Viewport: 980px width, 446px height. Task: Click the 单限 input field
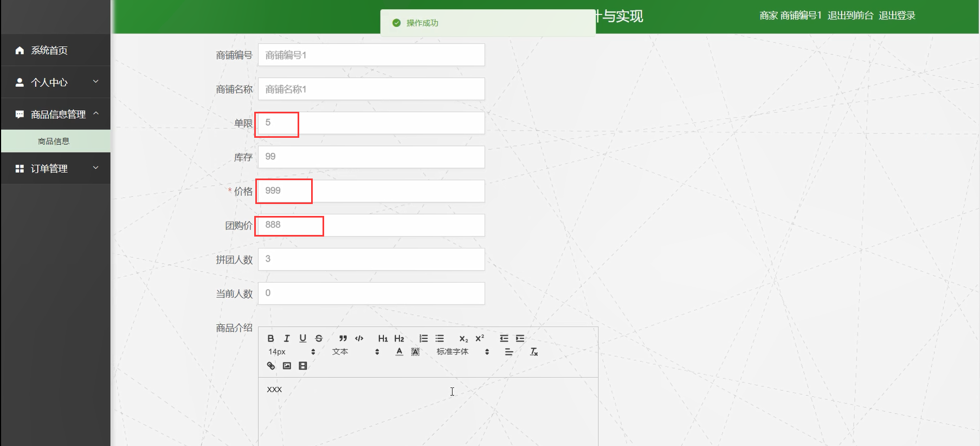click(371, 123)
